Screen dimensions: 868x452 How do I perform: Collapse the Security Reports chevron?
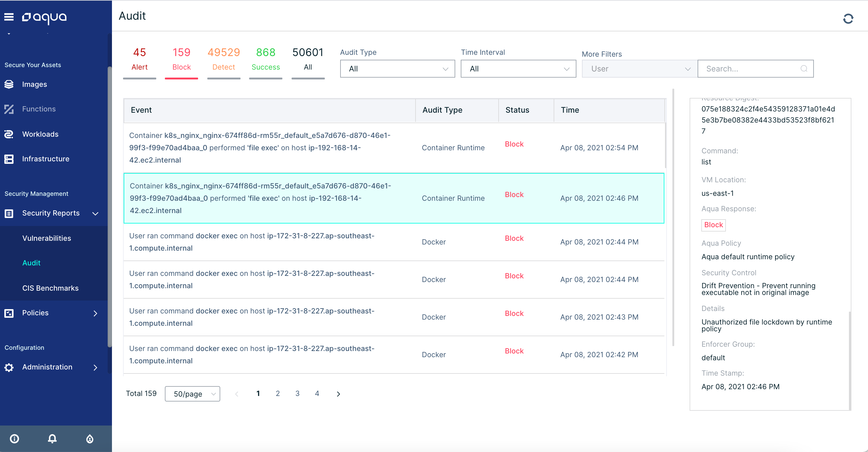pyautogui.click(x=95, y=213)
